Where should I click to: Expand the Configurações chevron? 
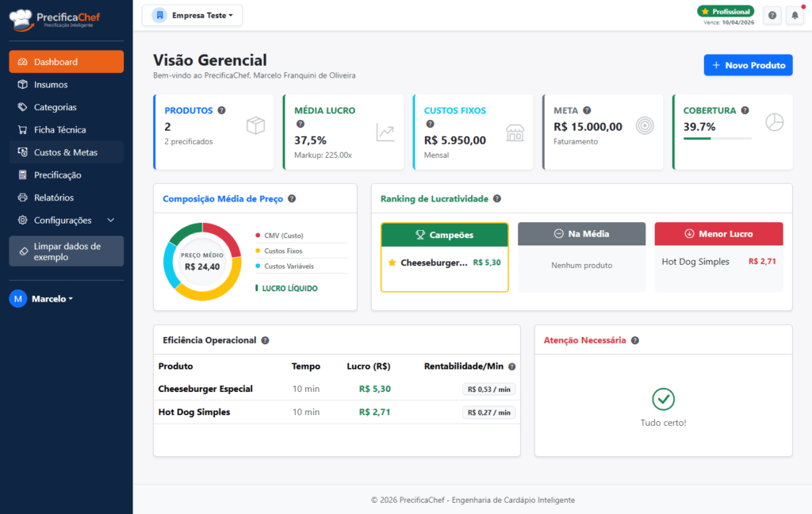[x=111, y=221]
